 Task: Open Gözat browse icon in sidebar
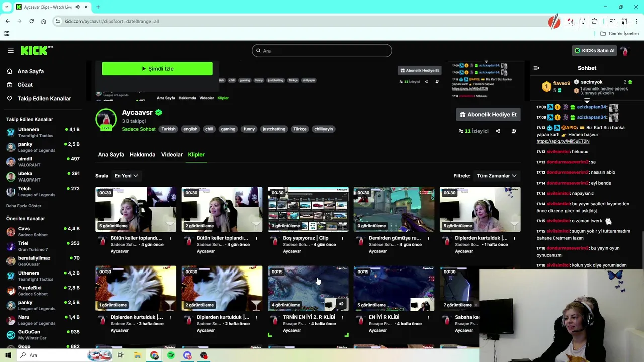point(10,85)
